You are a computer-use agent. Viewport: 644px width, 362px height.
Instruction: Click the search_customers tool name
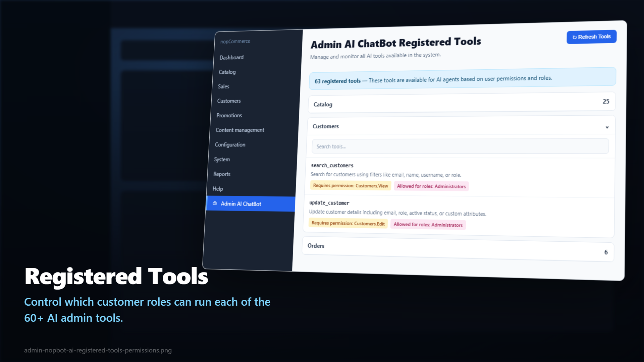click(x=332, y=165)
